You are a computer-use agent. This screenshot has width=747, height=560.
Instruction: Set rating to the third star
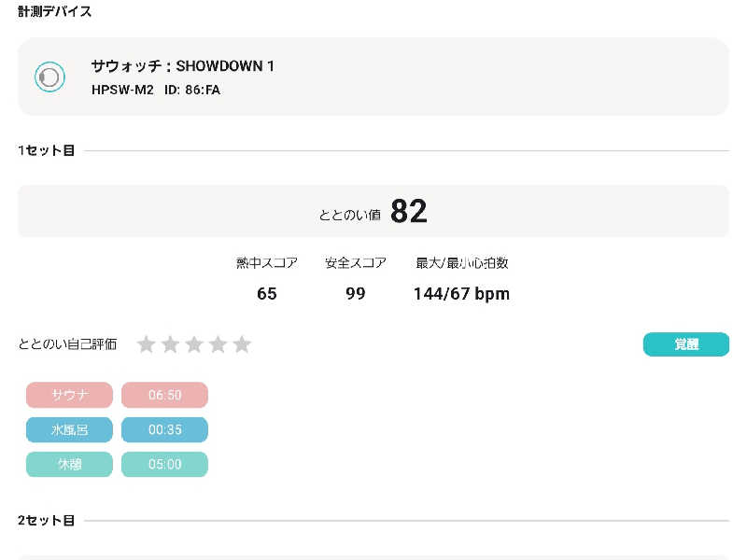[x=194, y=344]
